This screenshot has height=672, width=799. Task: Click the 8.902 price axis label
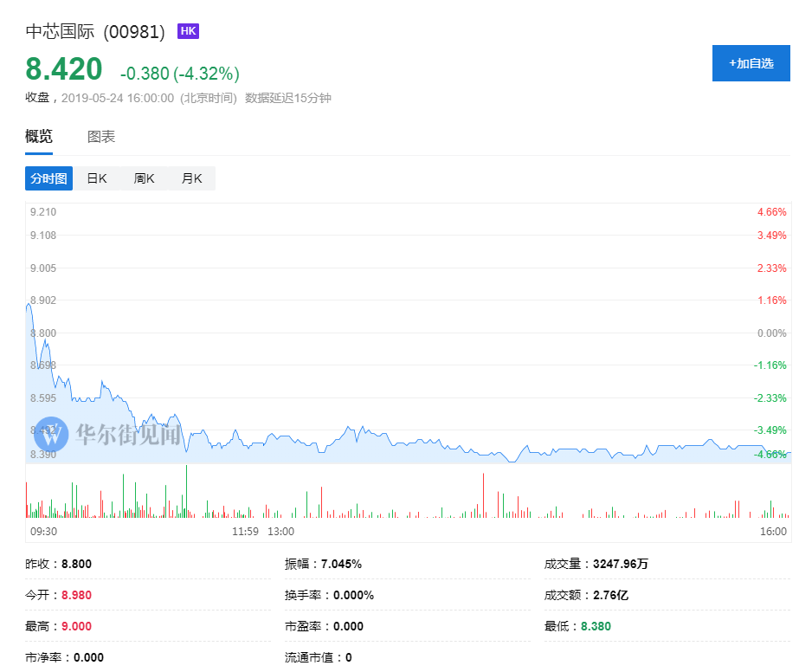tap(43, 300)
